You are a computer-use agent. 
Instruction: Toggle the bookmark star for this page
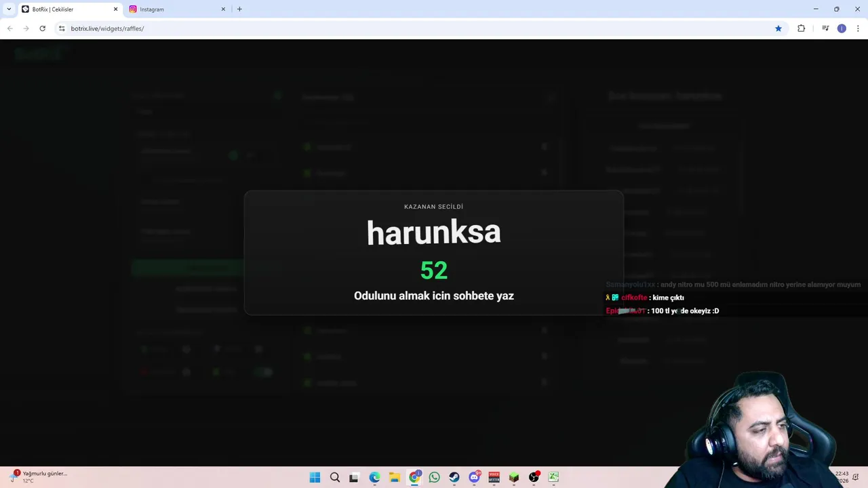(x=778, y=28)
